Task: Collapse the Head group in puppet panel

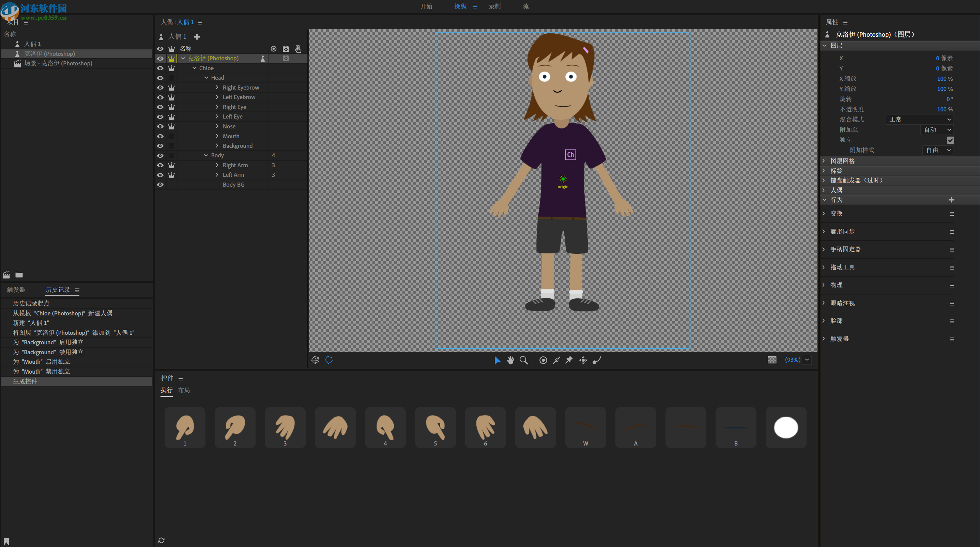Action: point(206,78)
